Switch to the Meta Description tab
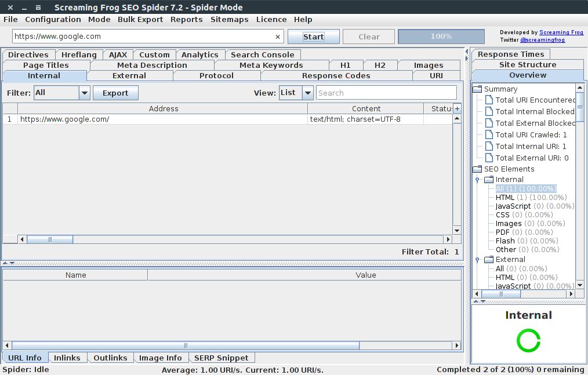This screenshot has width=588, height=375. click(152, 65)
